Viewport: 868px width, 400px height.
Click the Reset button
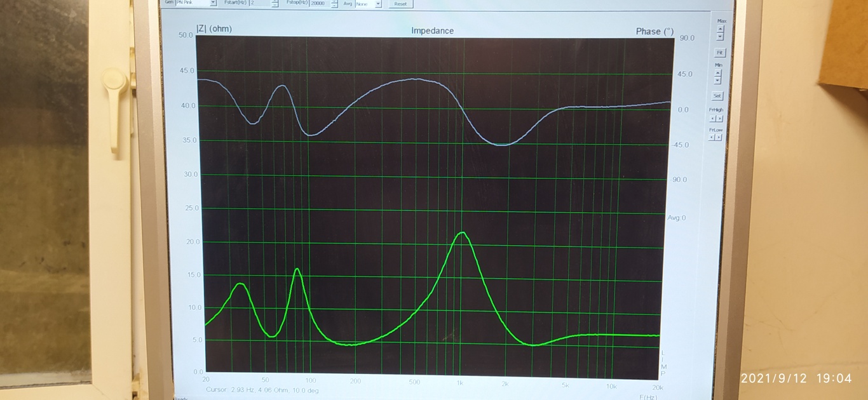click(x=400, y=4)
